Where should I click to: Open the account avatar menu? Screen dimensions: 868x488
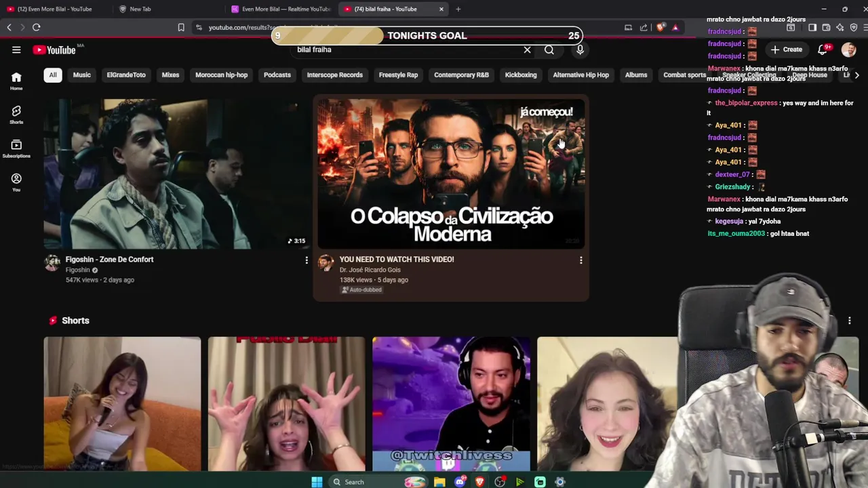coord(848,49)
